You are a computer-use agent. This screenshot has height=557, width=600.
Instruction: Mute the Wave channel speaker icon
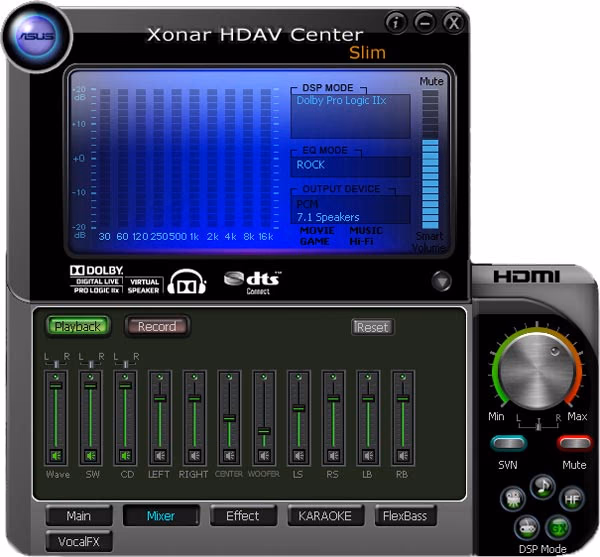pyautogui.click(x=56, y=456)
